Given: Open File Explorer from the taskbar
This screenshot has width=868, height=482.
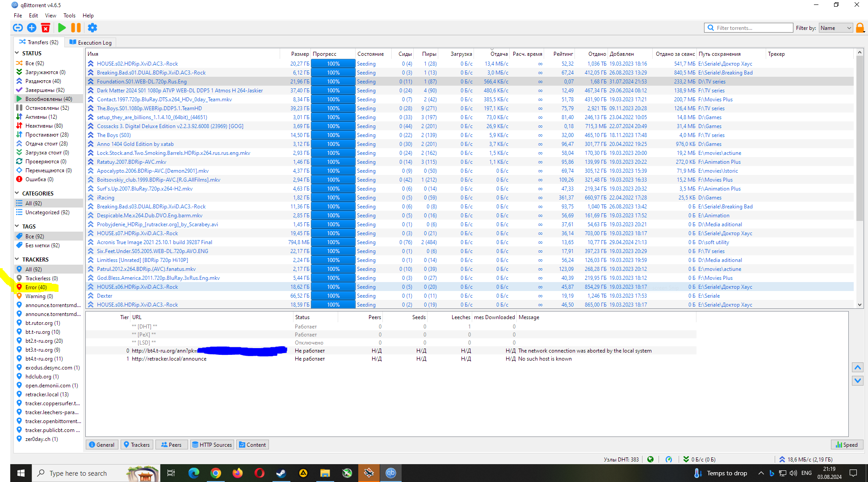Looking at the screenshot, I should pos(325,473).
